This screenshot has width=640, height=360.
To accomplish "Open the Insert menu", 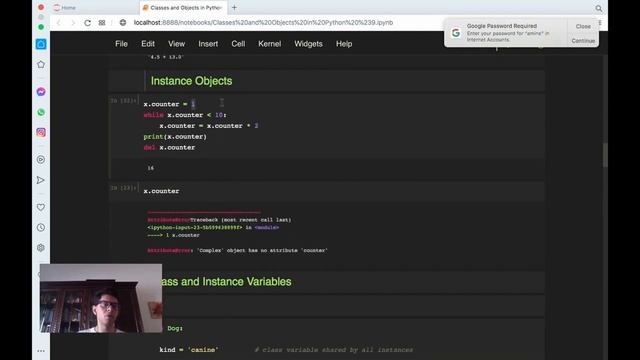I will (x=208, y=44).
